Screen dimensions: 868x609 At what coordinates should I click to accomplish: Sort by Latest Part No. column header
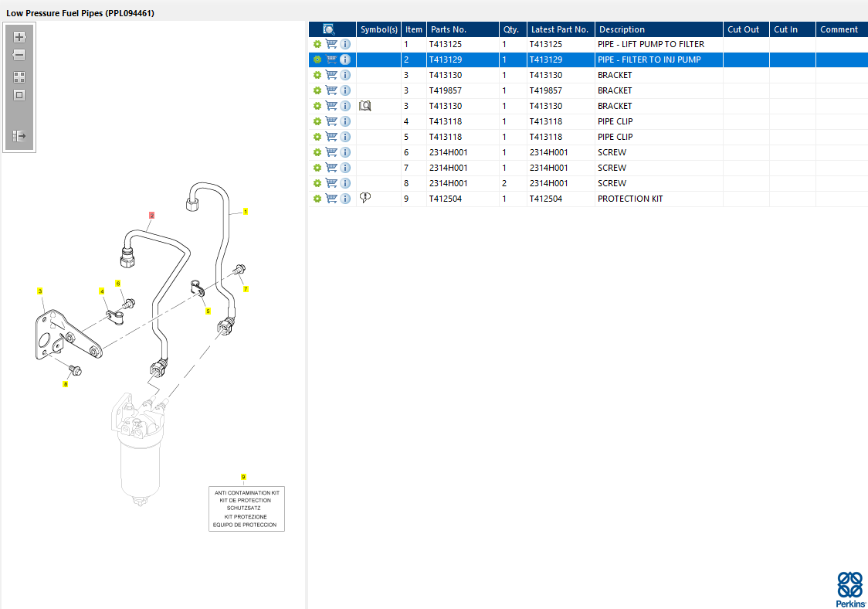click(561, 29)
